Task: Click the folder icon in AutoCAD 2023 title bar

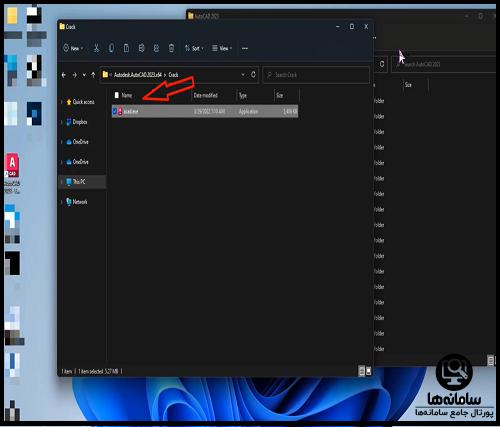Action: [x=191, y=16]
